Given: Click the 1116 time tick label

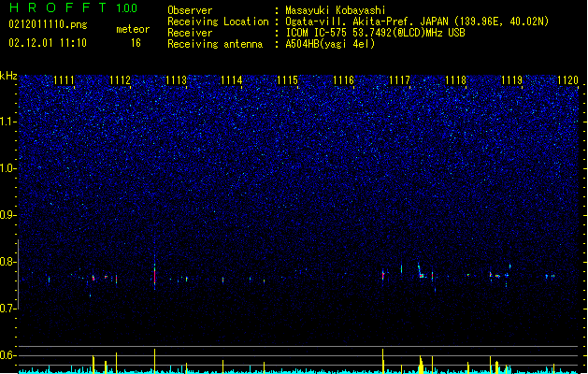Looking at the screenshot, I should tap(343, 80).
